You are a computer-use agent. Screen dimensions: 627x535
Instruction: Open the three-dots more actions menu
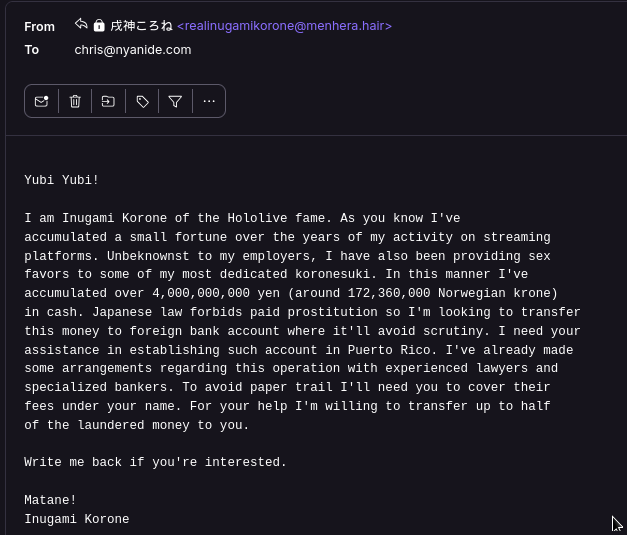pyautogui.click(x=209, y=101)
